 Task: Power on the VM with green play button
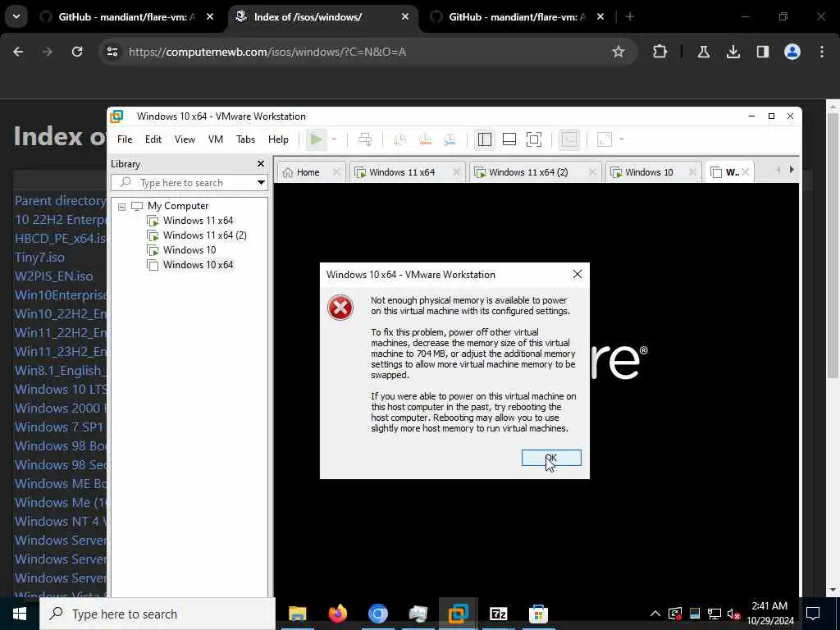point(316,139)
